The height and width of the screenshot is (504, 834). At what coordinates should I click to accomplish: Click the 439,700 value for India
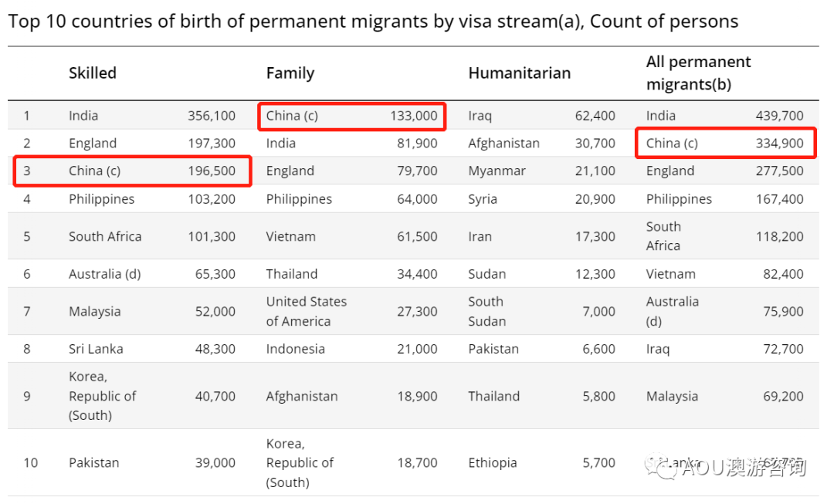click(x=779, y=116)
